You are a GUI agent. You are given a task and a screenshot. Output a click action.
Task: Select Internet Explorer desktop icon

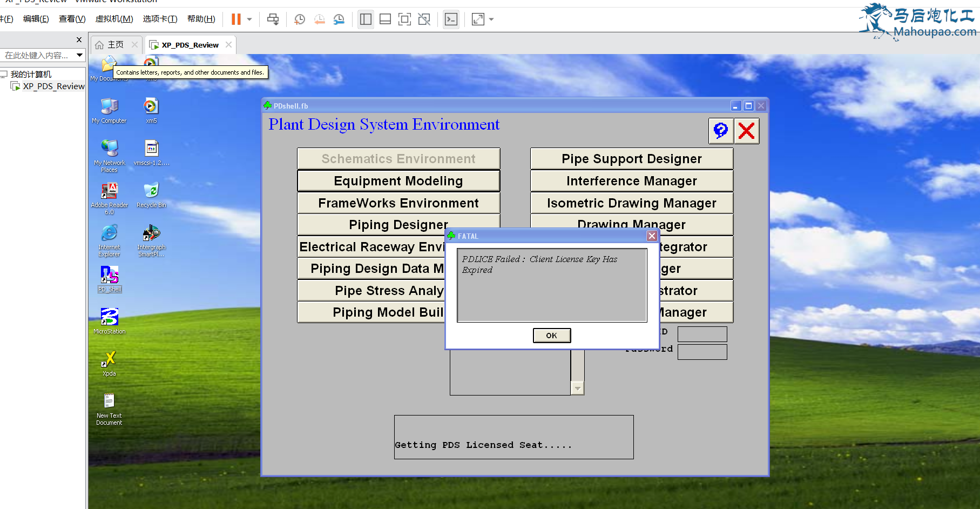[109, 240]
